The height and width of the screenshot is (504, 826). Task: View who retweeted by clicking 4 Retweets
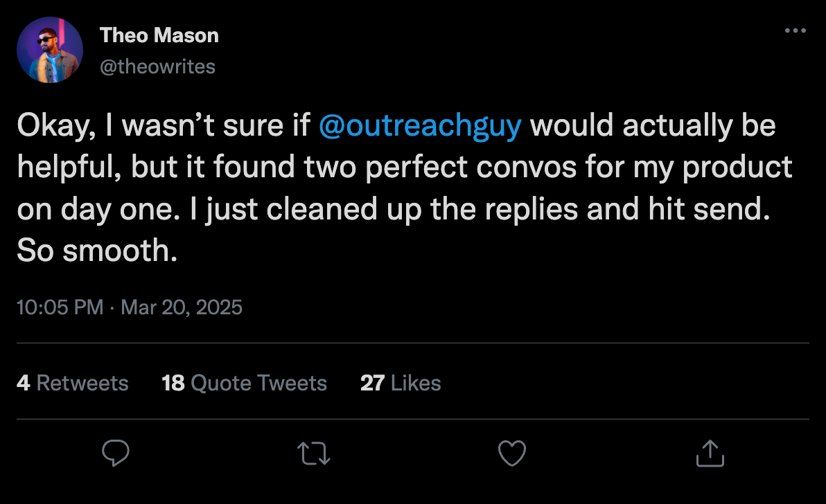(72, 383)
